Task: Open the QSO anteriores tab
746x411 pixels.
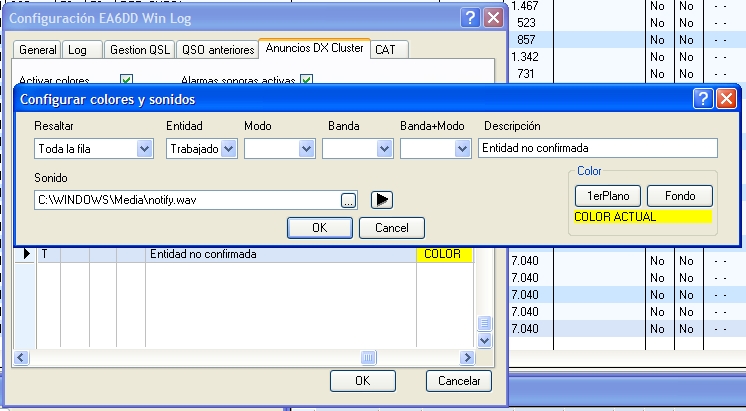Action: [217, 49]
